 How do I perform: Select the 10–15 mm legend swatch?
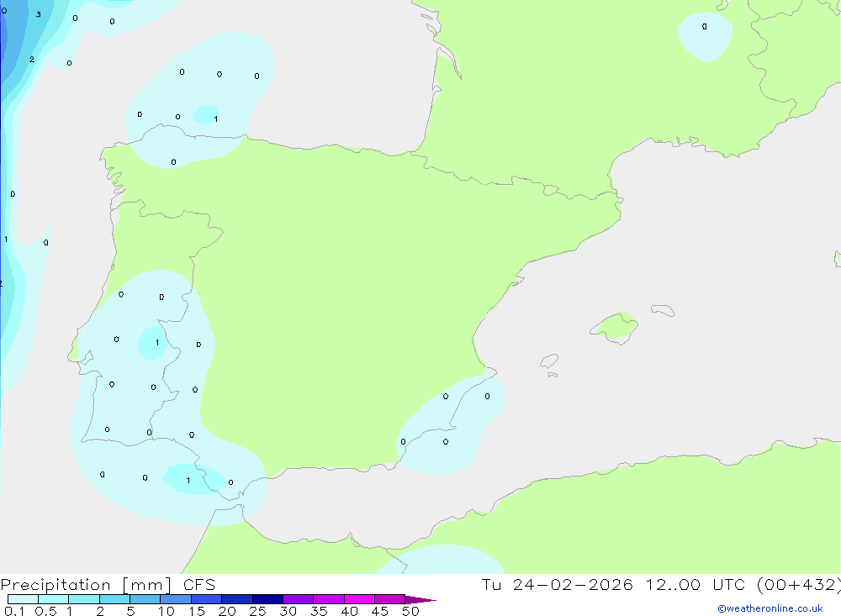[x=176, y=599]
